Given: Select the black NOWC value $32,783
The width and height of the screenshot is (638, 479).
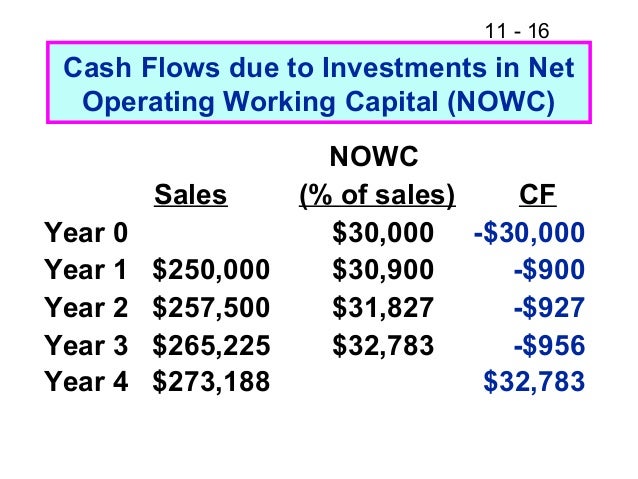Looking at the screenshot, I should 383,345.
